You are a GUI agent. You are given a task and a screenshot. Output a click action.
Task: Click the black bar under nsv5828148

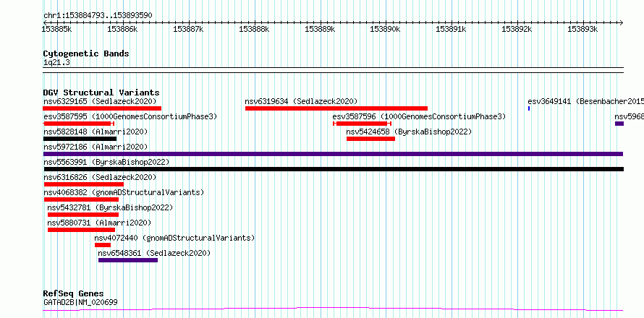tap(80, 139)
